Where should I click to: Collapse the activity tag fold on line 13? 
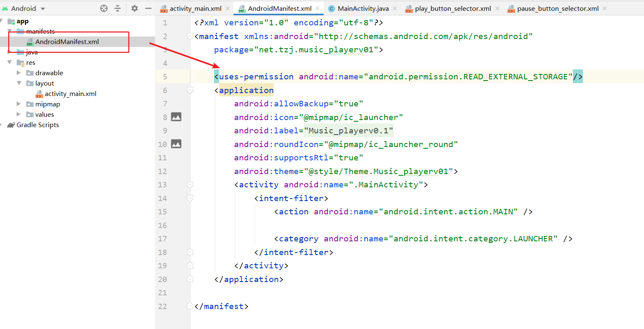click(x=190, y=185)
